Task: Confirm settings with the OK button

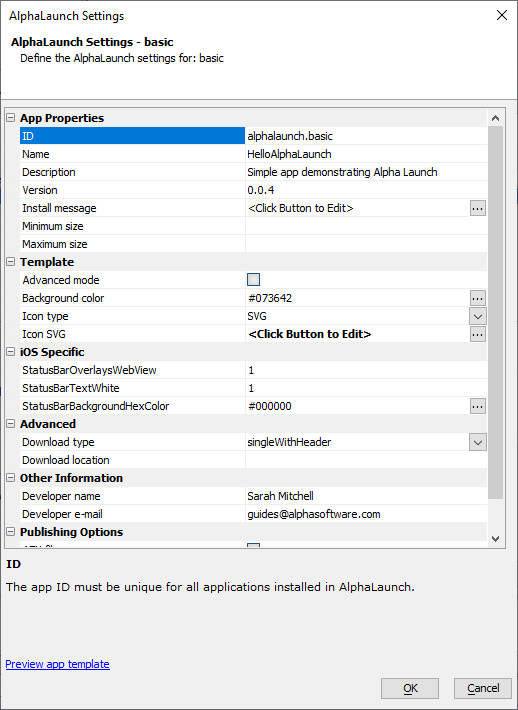Action: point(410,689)
